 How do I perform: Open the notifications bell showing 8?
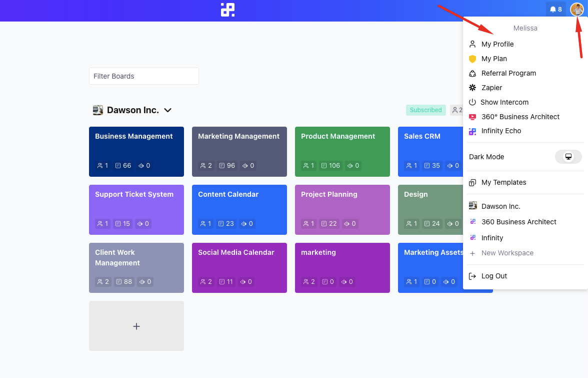coord(555,9)
